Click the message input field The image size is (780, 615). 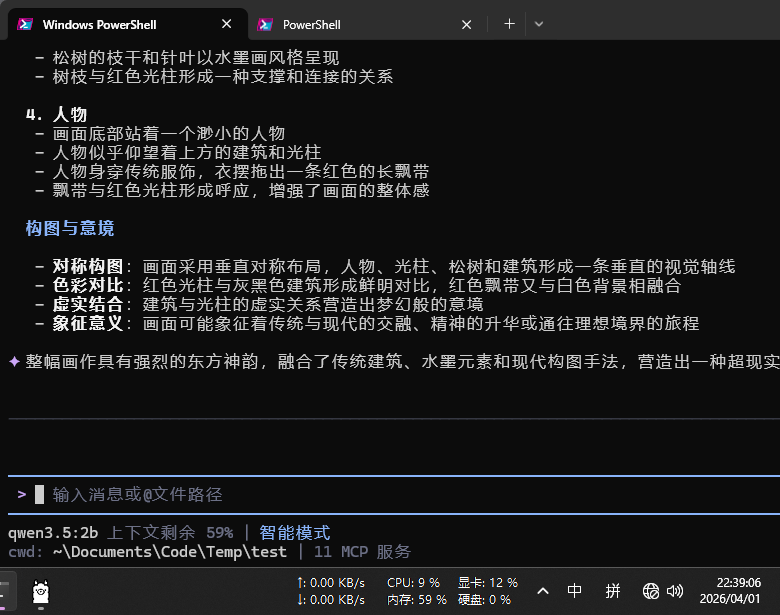pyautogui.click(x=400, y=494)
